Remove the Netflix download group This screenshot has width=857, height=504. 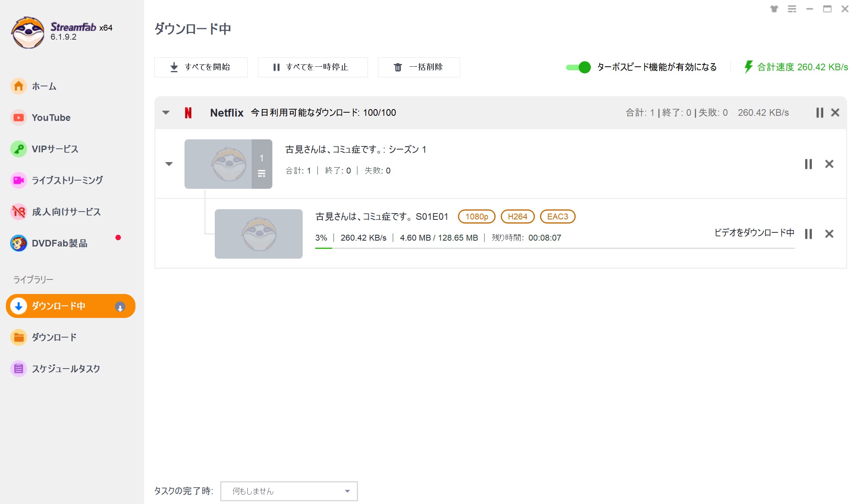point(835,113)
